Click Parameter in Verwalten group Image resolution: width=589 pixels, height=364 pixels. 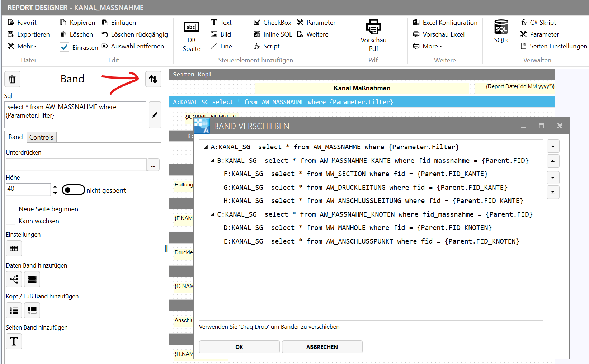pos(539,34)
